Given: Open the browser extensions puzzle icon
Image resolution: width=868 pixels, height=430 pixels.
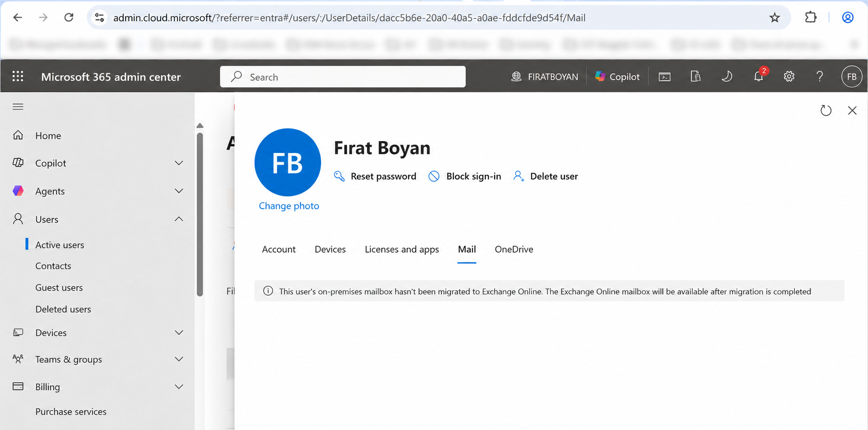Looking at the screenshot, I should pyautogui.click(x=810, y=18).
